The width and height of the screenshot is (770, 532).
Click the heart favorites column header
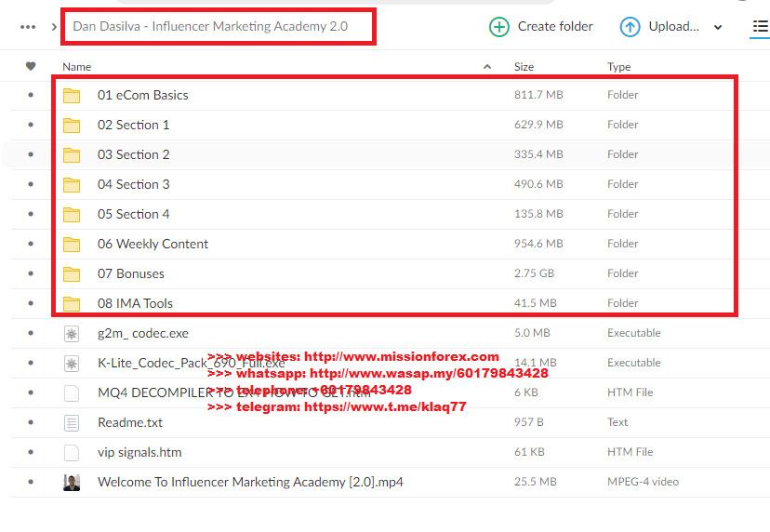coord(31,67)
